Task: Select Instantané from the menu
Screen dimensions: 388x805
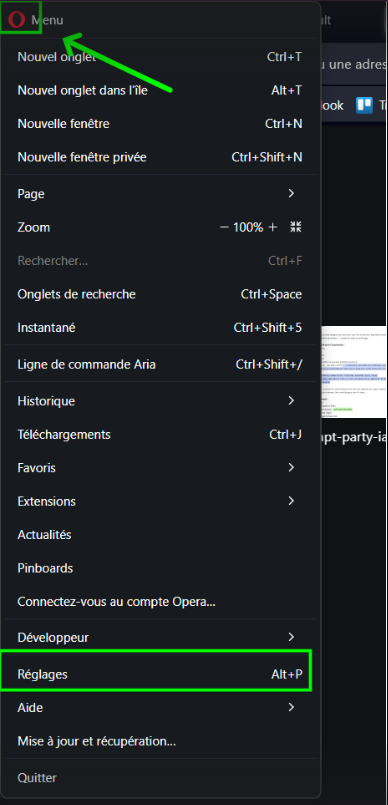Action: 161,328
